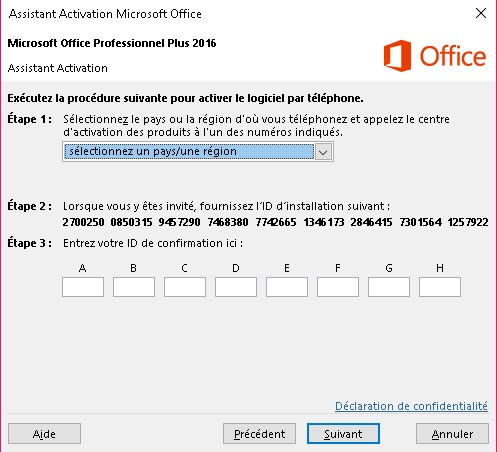
Task: Focus confirmation ID field D
Action: 236,287
